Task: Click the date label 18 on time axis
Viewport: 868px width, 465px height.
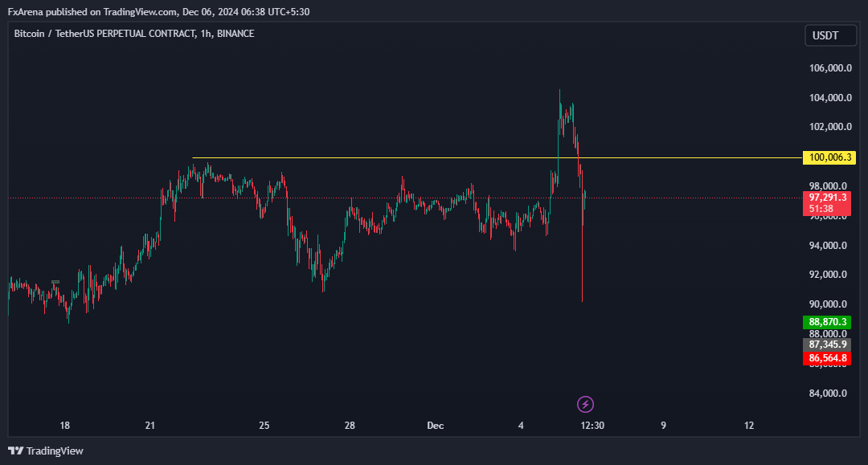Action: (x=65, y=425)
